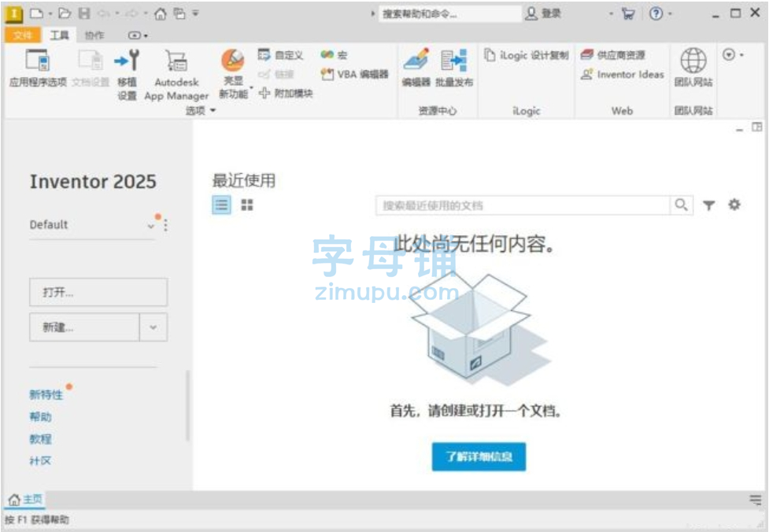The width and height of the screenshot is (769, 532).
Task: Open 供应商资源 supplier content
Action: (612, 55)
